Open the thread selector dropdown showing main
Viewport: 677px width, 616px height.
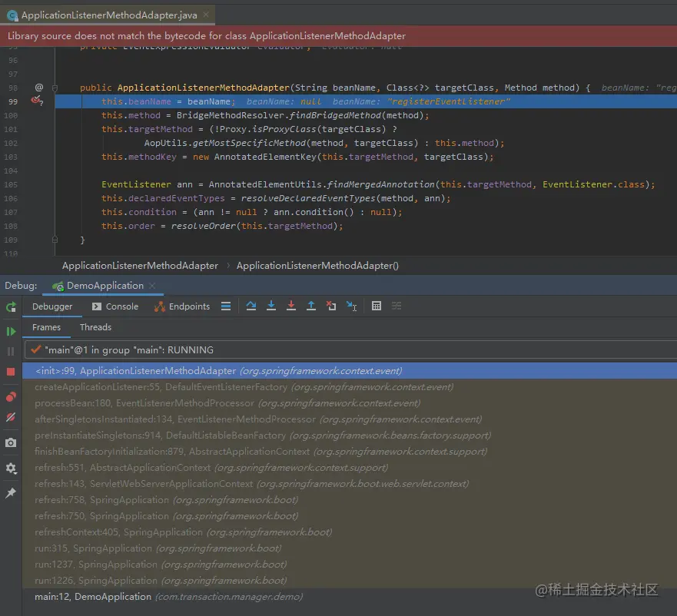pos(350,349)
